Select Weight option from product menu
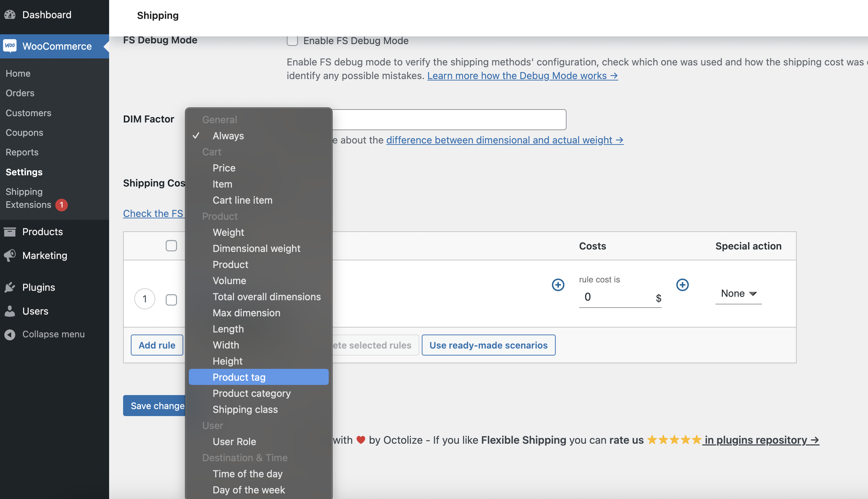Image resolution: width=868 pixels, height=499 pixels. tap(228, 232)
